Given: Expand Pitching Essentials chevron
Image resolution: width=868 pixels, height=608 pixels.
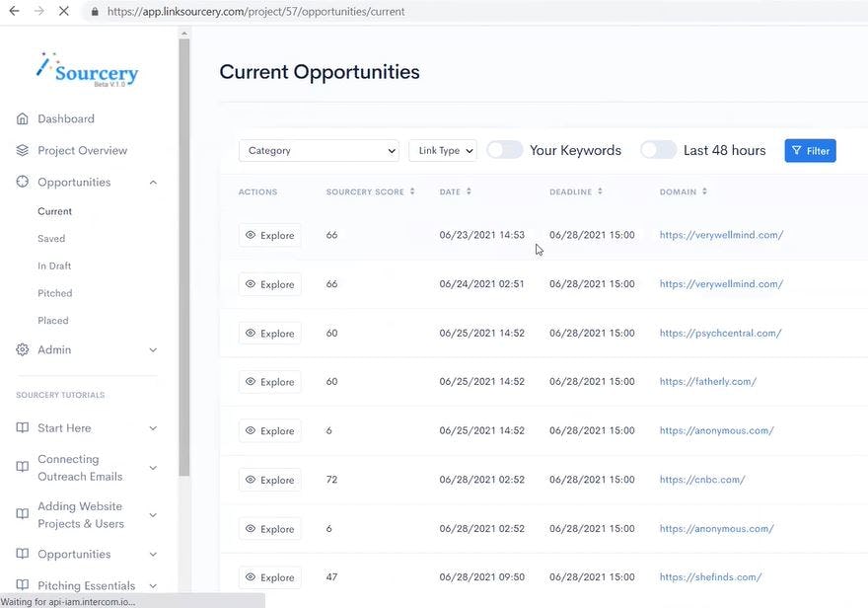Looking at the screenshot, I should (153, 585).
